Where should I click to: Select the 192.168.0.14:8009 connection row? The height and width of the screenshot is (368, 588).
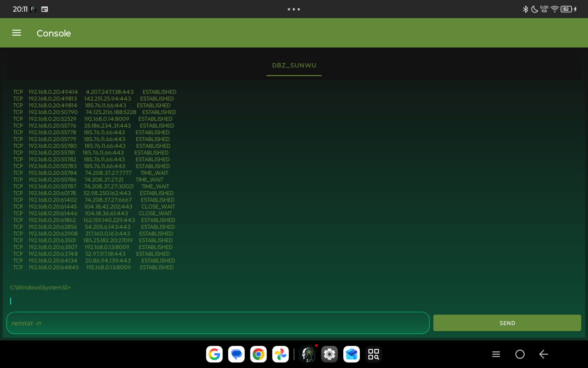[93, 119]
